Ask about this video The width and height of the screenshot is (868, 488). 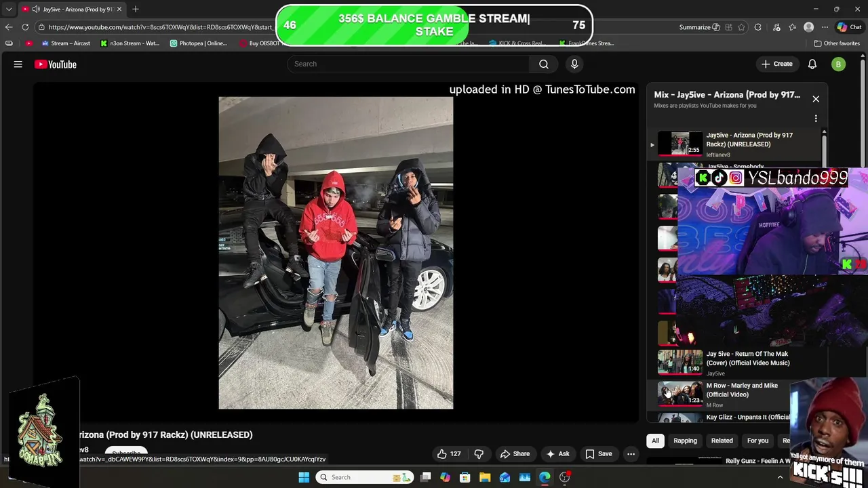coord(557,454)
